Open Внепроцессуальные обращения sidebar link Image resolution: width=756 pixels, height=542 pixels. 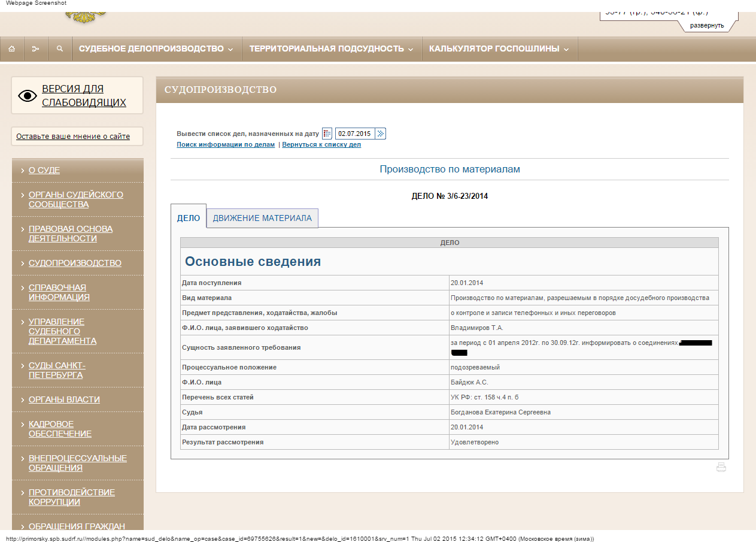pyautogui.click(x=78, y=463)
